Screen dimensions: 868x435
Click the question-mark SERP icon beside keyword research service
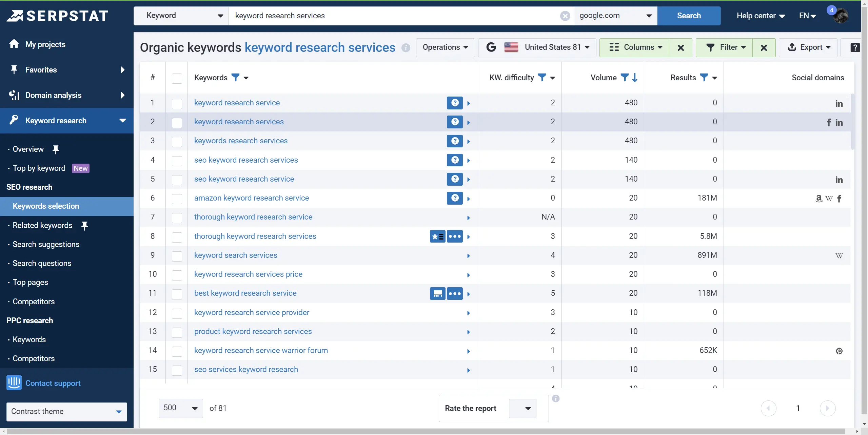[454, 103]
